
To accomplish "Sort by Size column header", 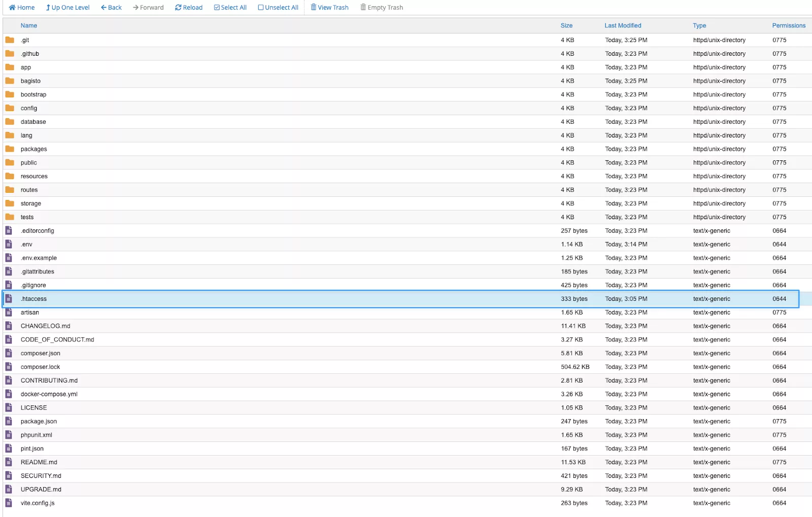I will 566,25.
